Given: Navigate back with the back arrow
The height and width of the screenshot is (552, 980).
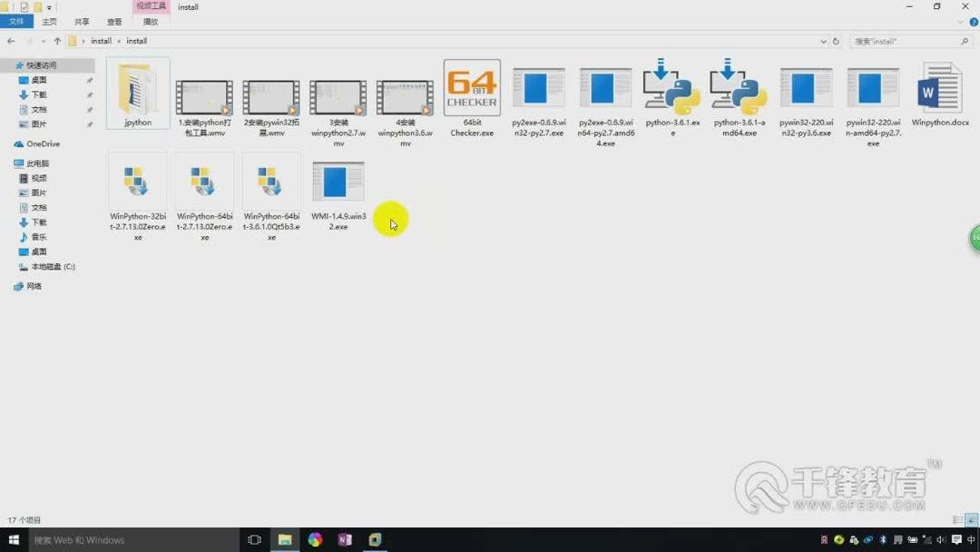Looking at the screenshot, I should [10, 41].
